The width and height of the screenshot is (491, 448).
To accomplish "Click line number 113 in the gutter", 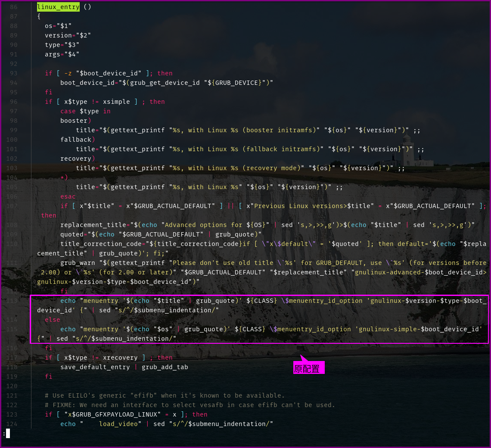I will pos(12,301).
